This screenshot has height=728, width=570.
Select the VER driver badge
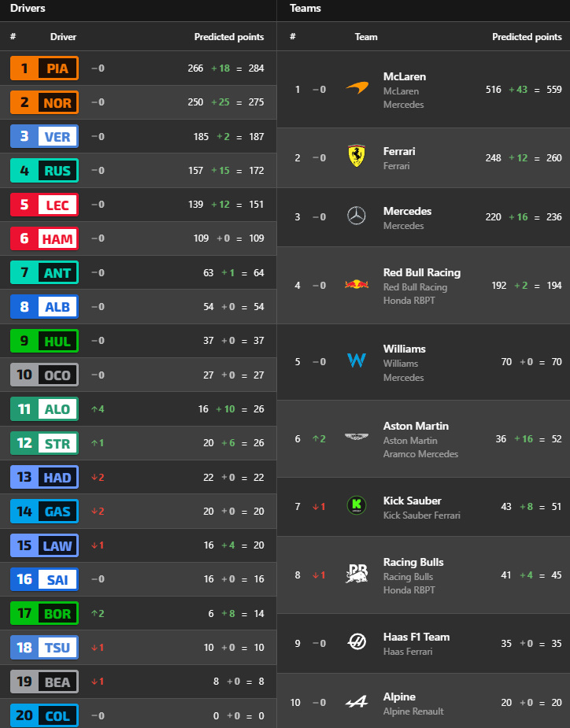point(45,136)
